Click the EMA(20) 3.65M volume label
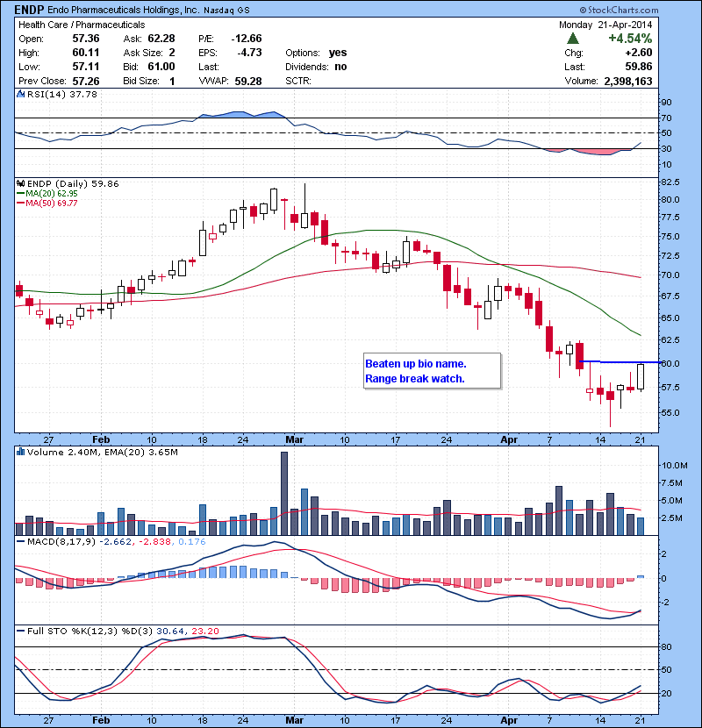 [140, 453]
